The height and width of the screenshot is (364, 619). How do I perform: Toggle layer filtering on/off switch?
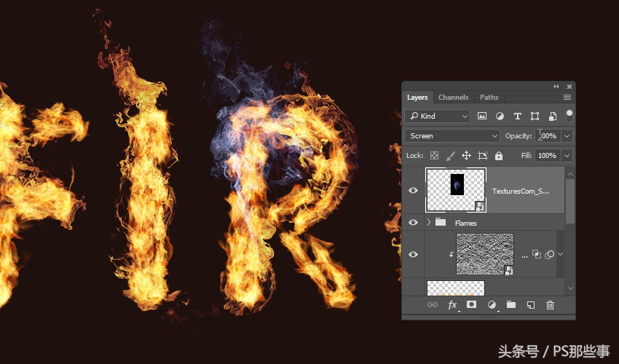tap(569, 116)
